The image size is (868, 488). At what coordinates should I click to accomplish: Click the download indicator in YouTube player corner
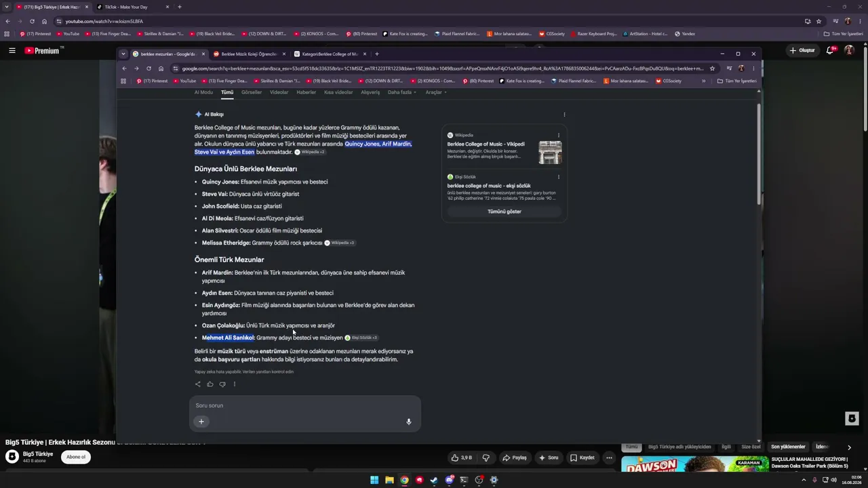852,419
